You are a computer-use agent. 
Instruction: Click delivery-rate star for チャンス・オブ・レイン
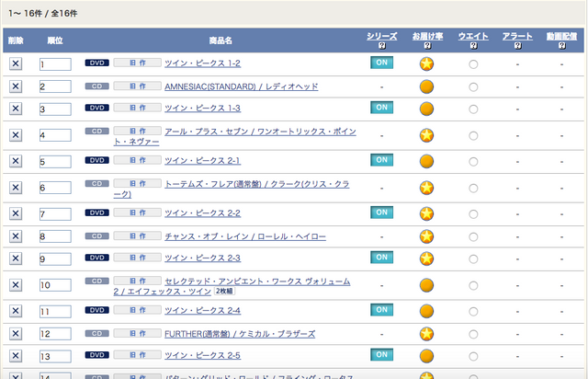tap(426, 236)
